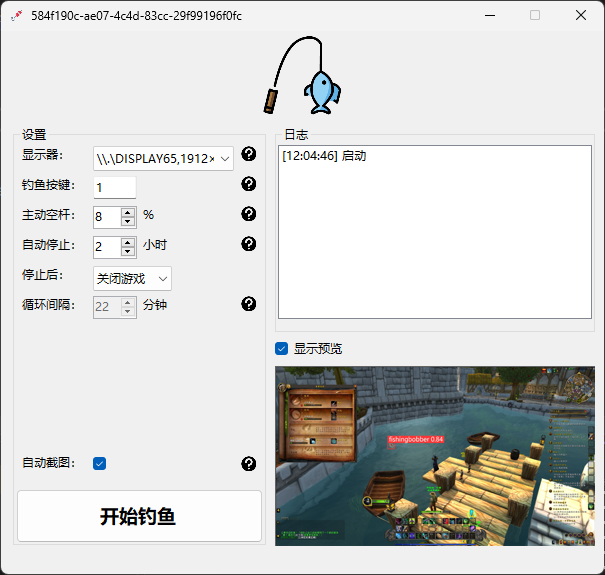Image resolution: width=605 pixels, height=575 pixels.
Task: Focus the 钓鱼按键 input field
Action: [x=115, y=188]
